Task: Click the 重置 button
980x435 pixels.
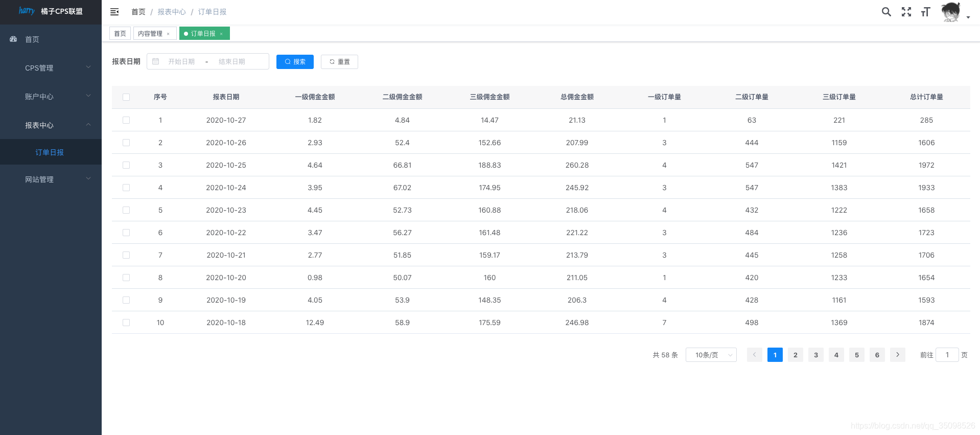Action: [339, 62]
